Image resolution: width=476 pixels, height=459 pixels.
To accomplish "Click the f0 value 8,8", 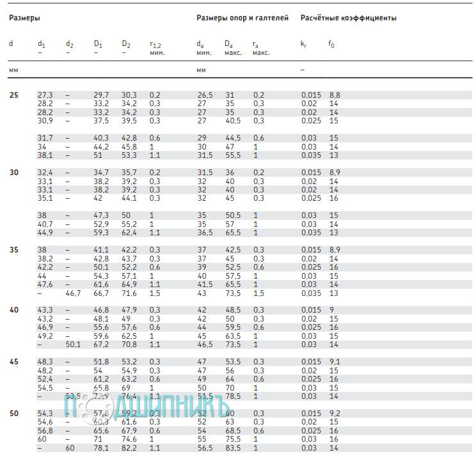I will [335, 95].
